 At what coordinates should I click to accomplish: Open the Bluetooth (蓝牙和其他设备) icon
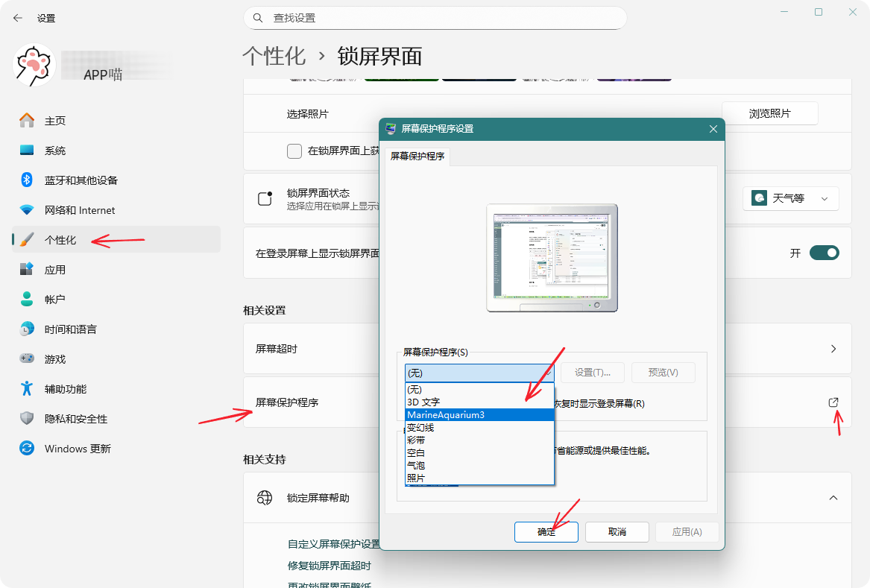pyautogui.click(x=27, y=180)
